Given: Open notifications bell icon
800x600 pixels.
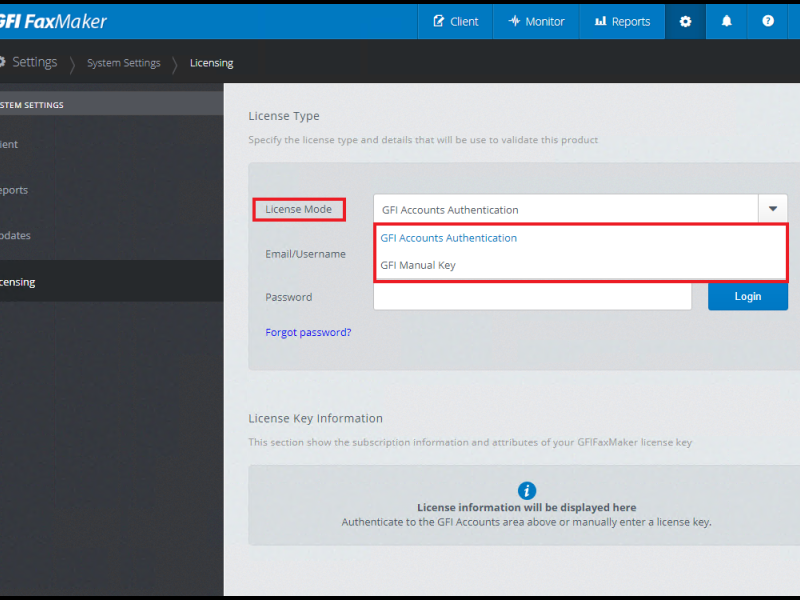Looking at the screenshot, I should 726,21.
